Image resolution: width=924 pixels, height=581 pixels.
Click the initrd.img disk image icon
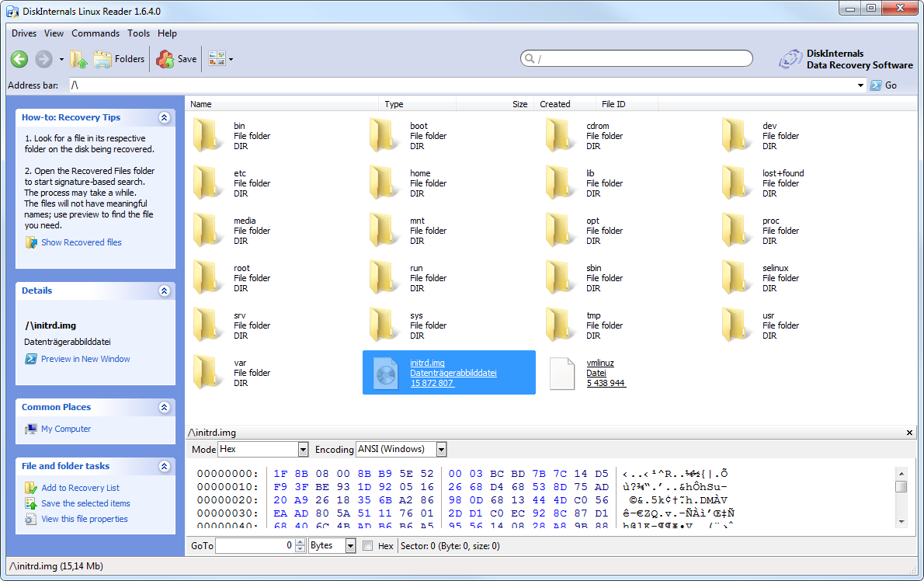coord(386,373)
